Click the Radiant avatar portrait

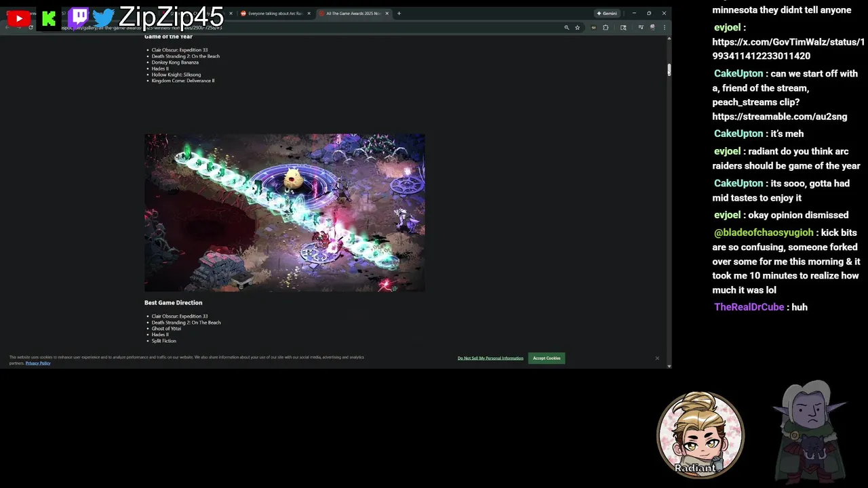(x=701, y=434)
